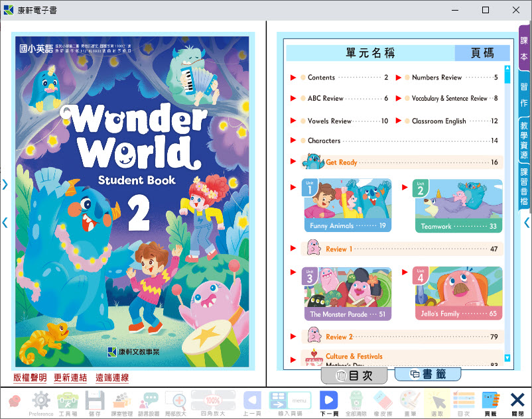Screen dimensions: 532x419
Task: Go to 下一頁 next page
Action: [329, 402]
